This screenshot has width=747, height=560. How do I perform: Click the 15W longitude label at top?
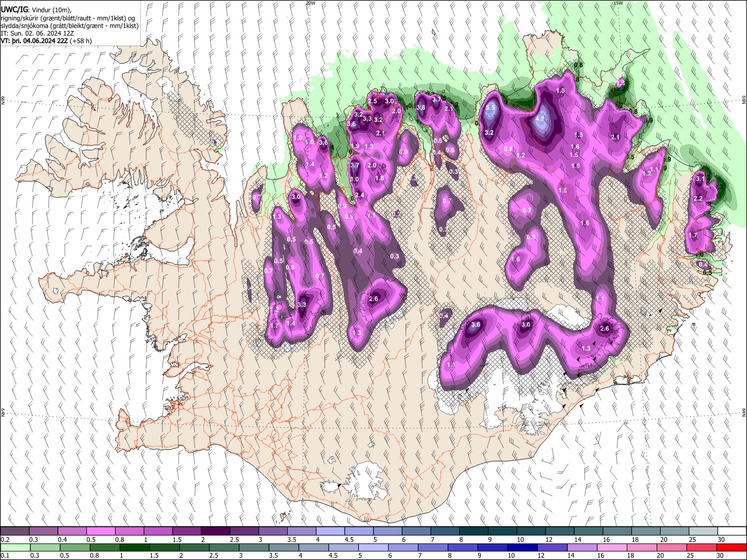pyautogui.click(x=618, y=3)
